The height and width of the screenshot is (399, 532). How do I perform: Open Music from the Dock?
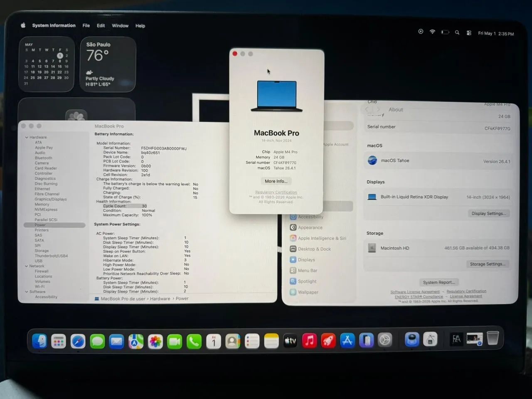309,341
